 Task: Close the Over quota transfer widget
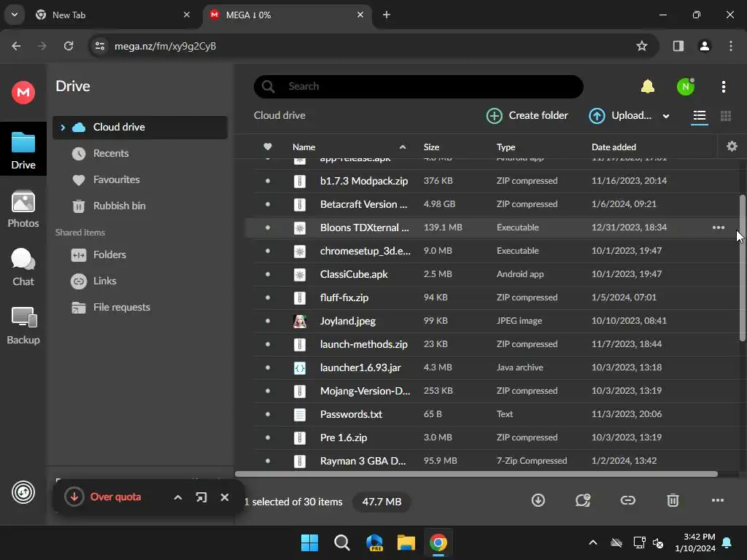(225, 497)
